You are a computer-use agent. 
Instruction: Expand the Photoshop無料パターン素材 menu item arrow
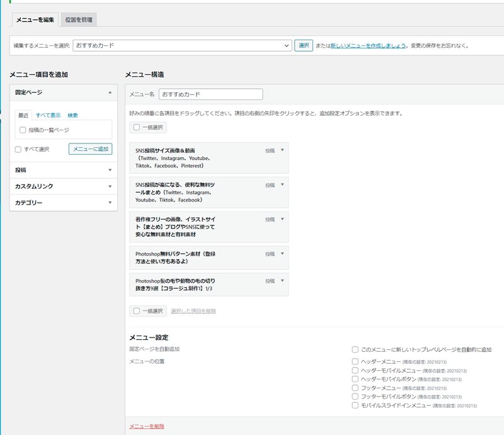282,254
